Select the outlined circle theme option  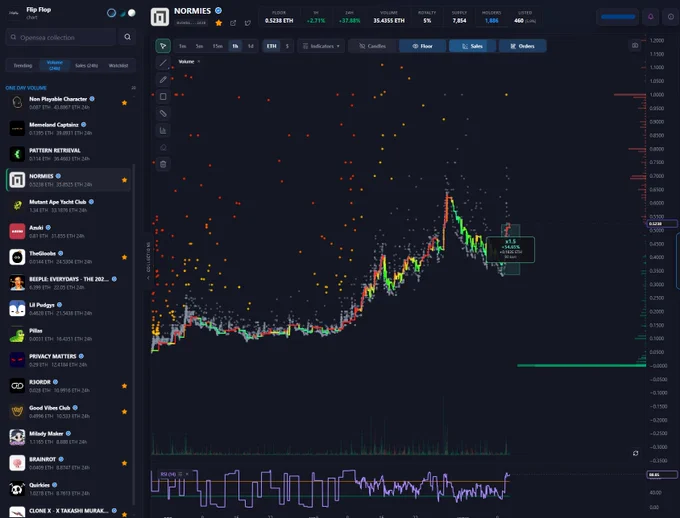[x=111, y=13]
